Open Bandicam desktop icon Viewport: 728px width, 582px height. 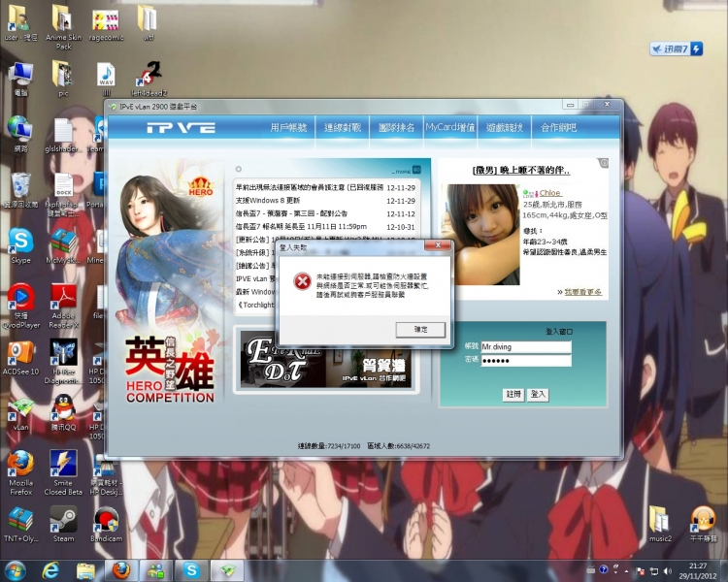106,525
